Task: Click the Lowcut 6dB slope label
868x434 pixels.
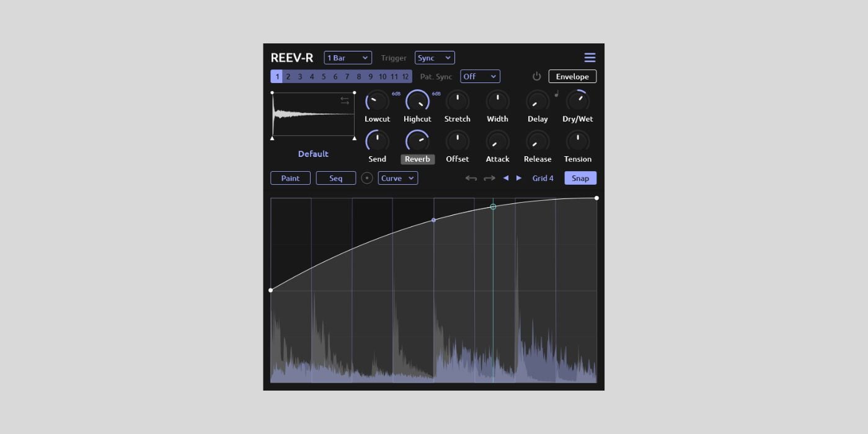Action: click(x=396, y=94)
